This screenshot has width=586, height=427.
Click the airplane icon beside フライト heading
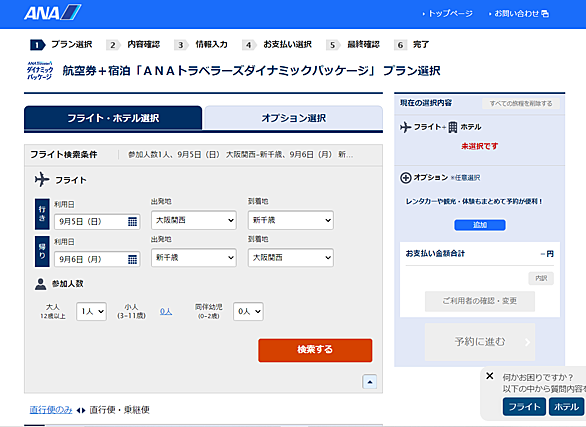tap(42, 179)
